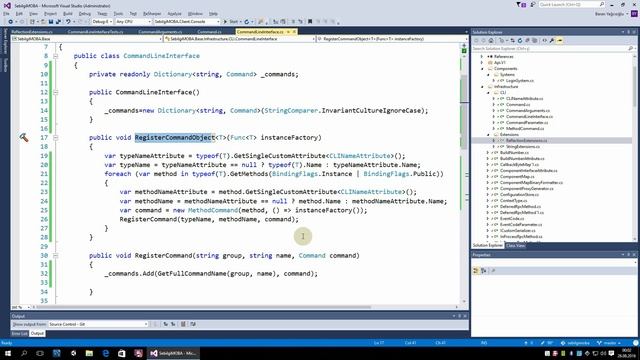Click Solution Explorer Refresh icon
Screen dimensions: 640x360
pos(520,40)
